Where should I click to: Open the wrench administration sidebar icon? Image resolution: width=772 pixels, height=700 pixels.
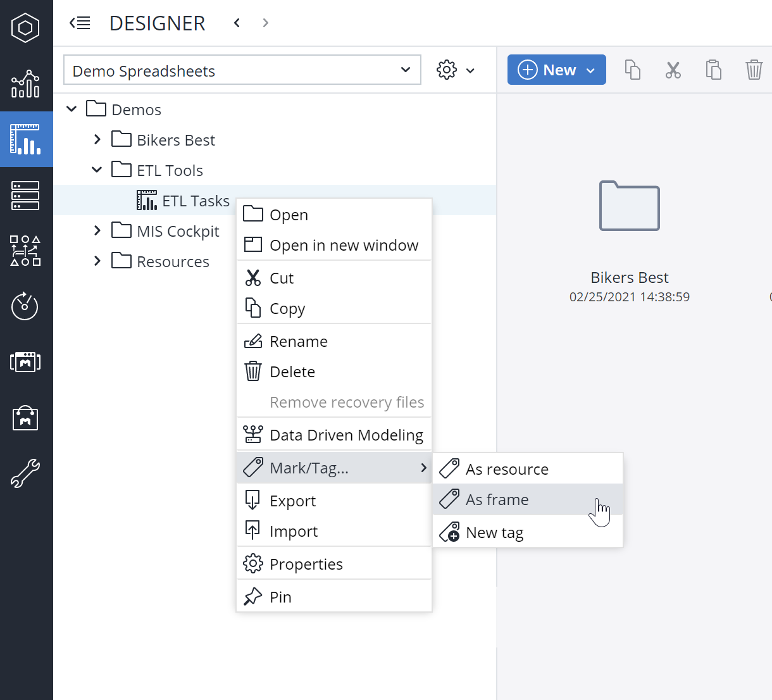tap(25, 473)
